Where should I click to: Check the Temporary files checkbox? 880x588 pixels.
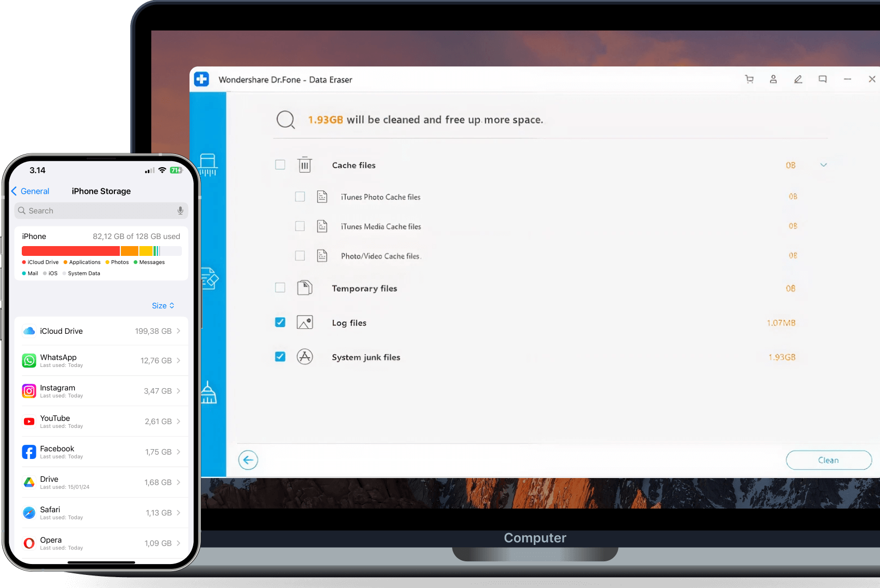[x=280, y=287]
